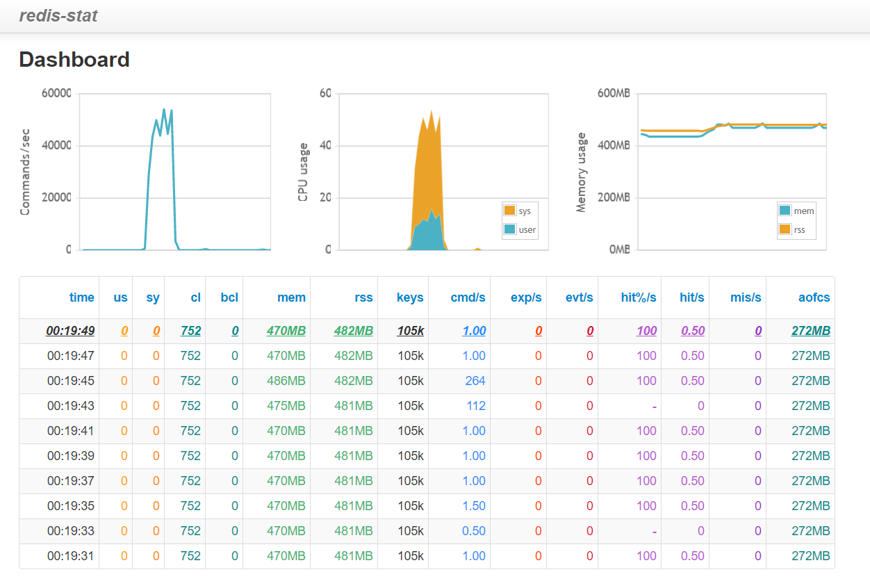Click the mem column header

tap(291, 297)
